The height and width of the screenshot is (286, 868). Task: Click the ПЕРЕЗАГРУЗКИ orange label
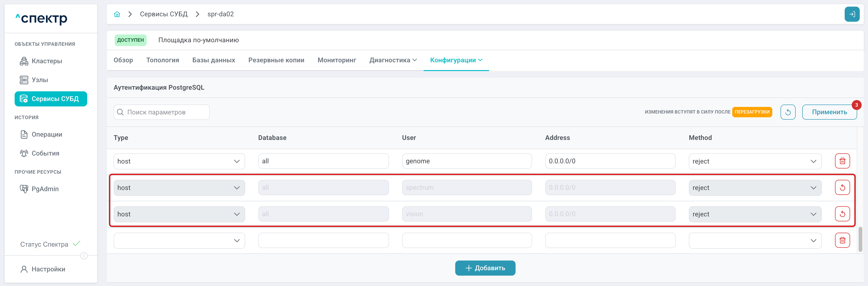752,112
